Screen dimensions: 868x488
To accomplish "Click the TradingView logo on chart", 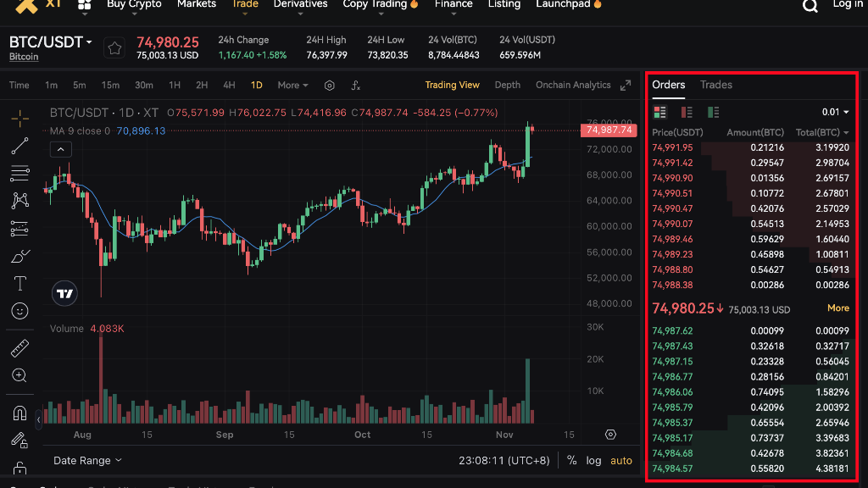I will [x=64, y=293].
